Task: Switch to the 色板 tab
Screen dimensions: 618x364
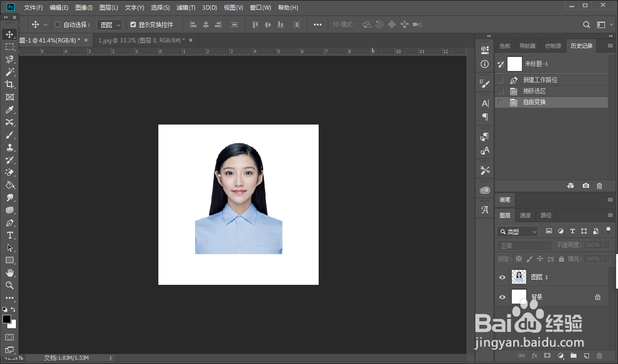Action: 505,46
